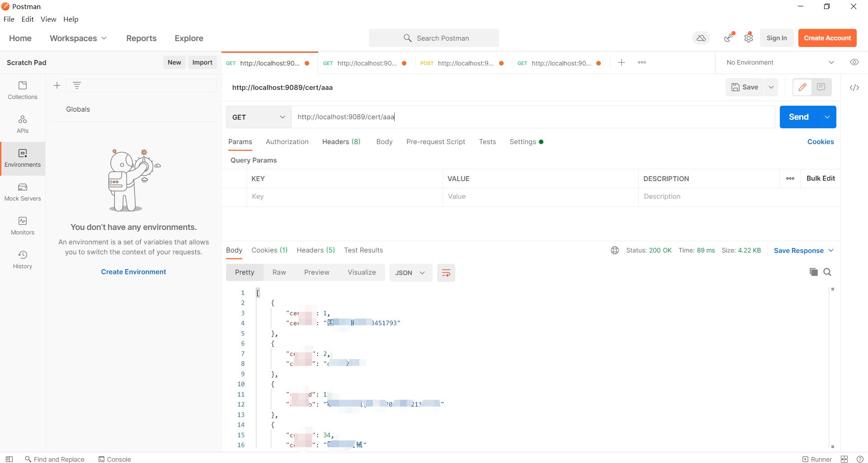Open the Collections sidebar panel

(23, 90)
